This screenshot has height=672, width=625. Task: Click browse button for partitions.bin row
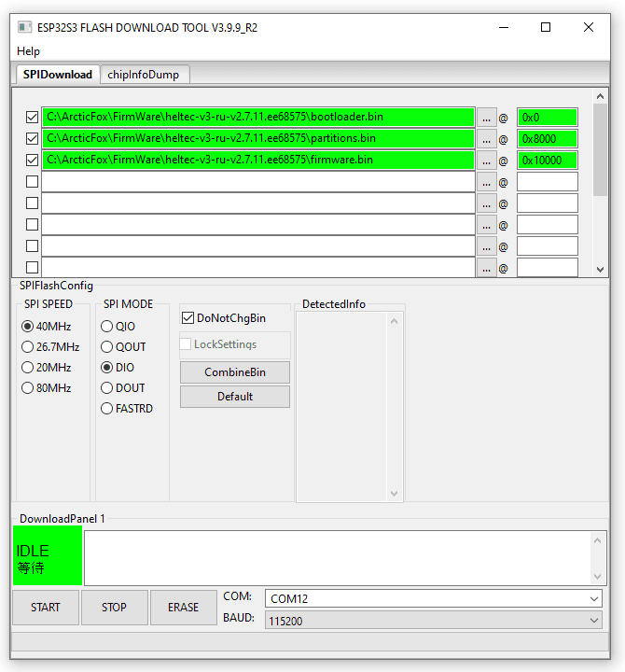(x=486, y=139)
